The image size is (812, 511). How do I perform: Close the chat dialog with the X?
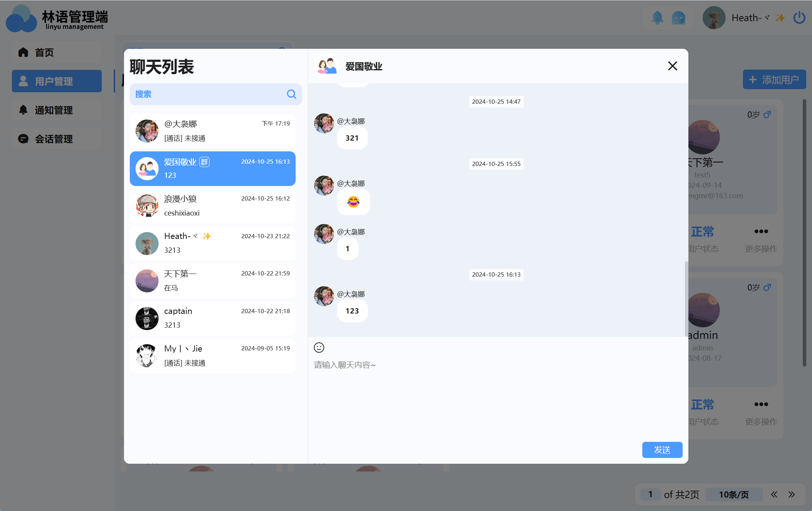(673, 66)
